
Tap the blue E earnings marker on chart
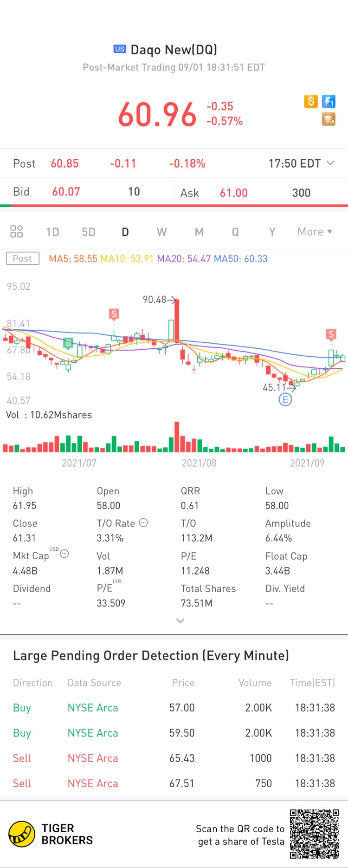click(285, 399)
